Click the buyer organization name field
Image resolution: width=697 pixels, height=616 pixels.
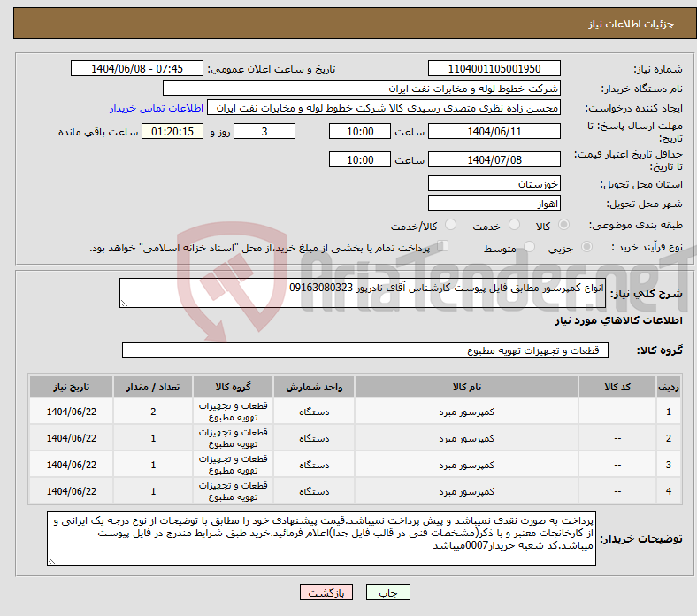point(362,89)
